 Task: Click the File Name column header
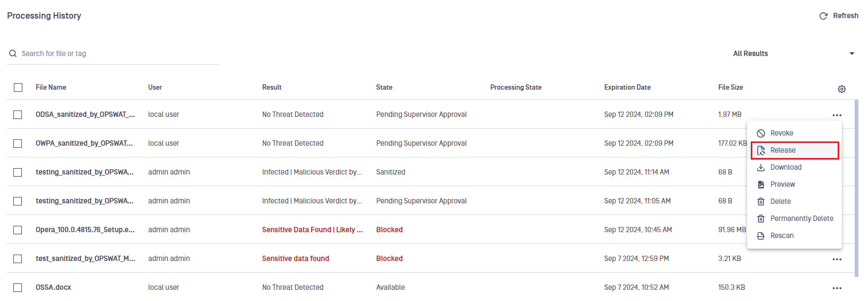[51, 88]
